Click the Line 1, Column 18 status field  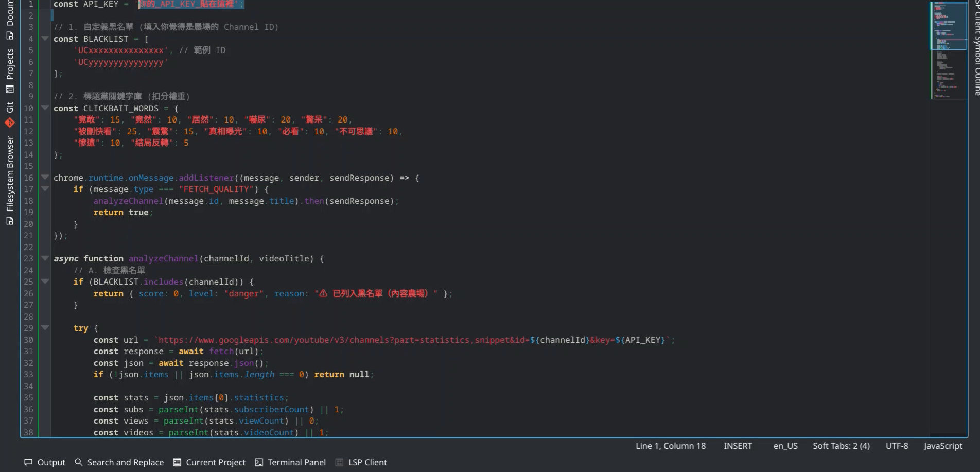[671, 446]
